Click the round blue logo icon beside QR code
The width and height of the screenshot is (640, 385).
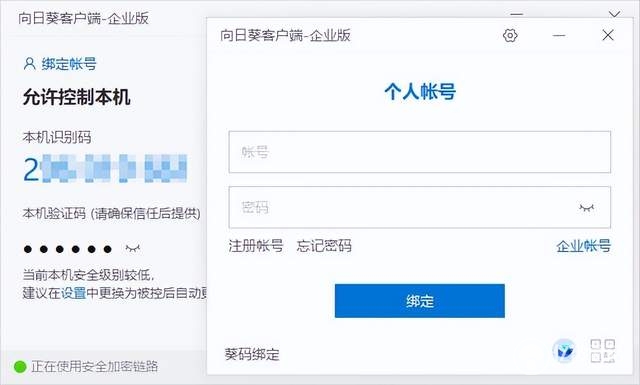coord(564,351)
